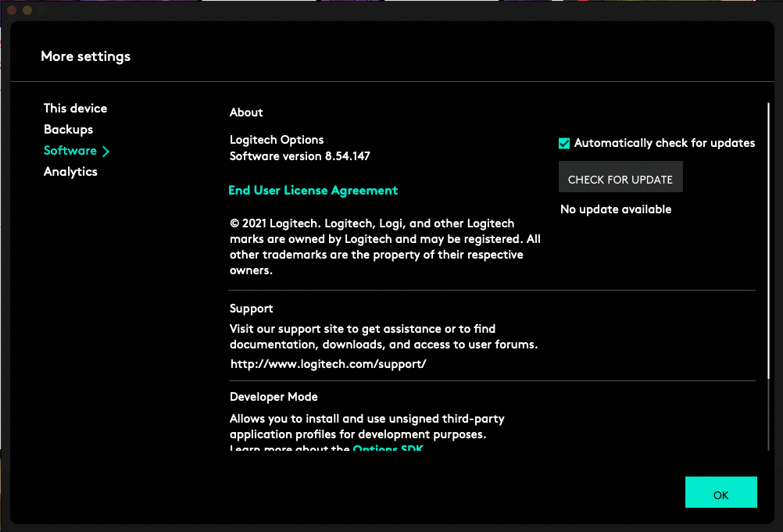
Task: Click the 'Developer Mode' section heading
Action: coord(274,397)
